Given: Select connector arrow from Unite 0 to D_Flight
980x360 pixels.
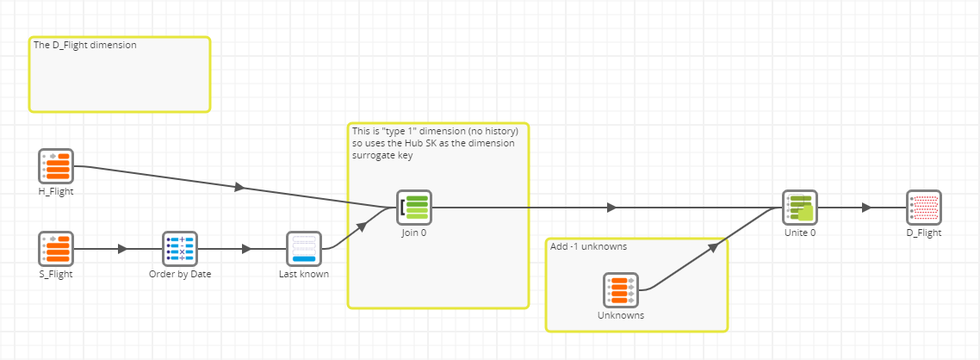Looking at the screenshot, I should pos(866,208).
